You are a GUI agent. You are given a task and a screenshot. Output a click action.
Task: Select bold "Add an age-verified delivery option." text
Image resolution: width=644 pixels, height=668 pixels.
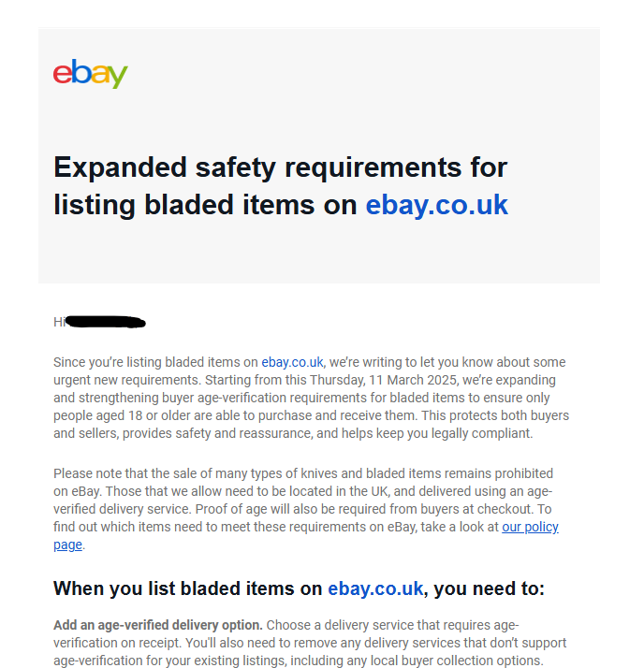(x=158, y=625)
